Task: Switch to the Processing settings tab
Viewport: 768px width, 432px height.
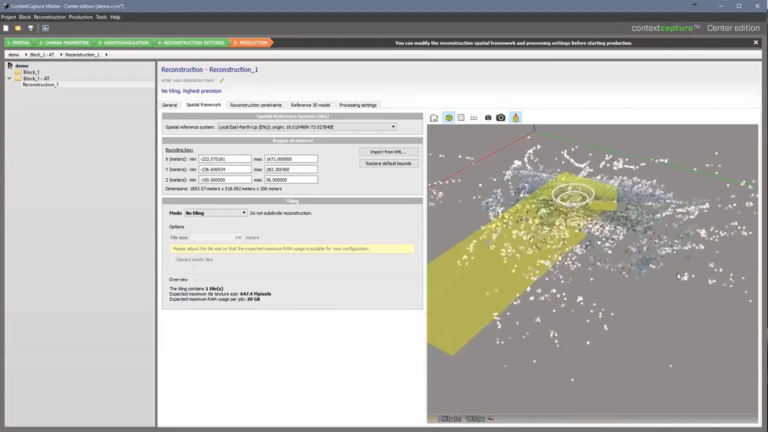Action: tap(358, 105)
